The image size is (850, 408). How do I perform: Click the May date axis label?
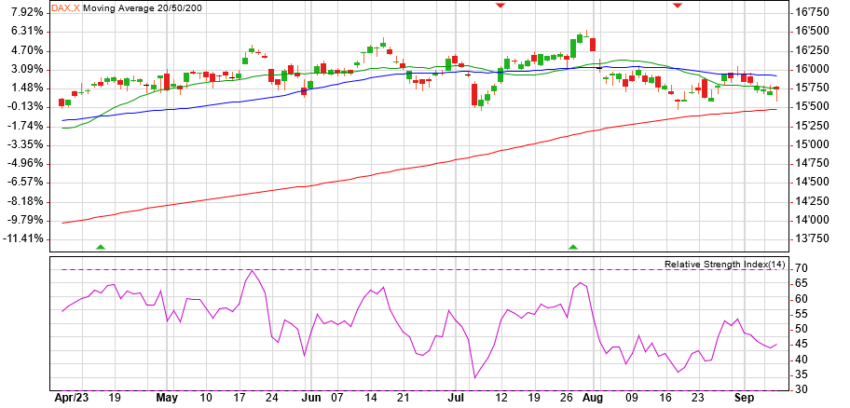[167, 398]
